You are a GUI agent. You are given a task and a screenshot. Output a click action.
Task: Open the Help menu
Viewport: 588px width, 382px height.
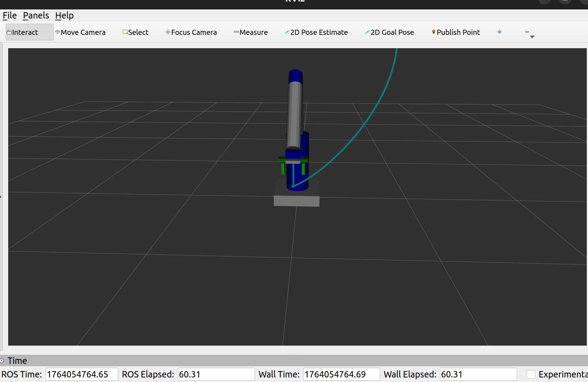(64, 15)
